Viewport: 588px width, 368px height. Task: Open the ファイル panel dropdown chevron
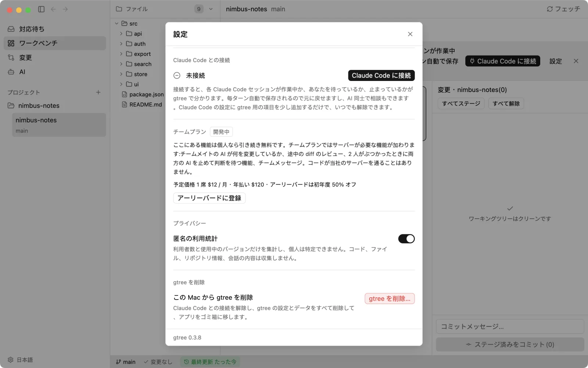tap(211, 9)
